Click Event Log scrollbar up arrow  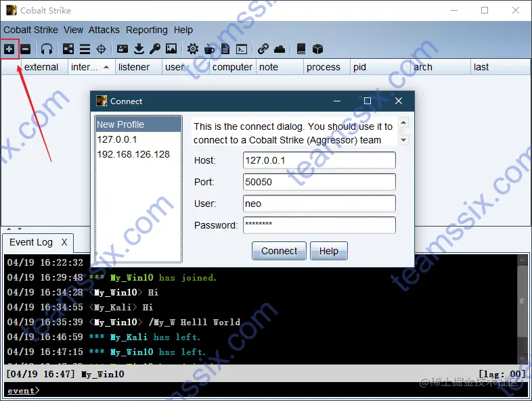pyautogui.click(x=523, y=260)
